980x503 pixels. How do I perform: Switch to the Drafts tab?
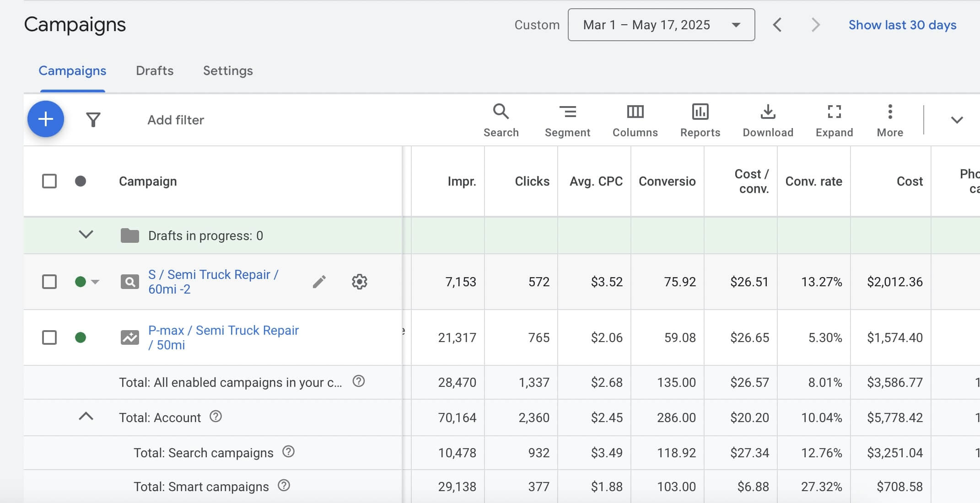tap(155, 71)
